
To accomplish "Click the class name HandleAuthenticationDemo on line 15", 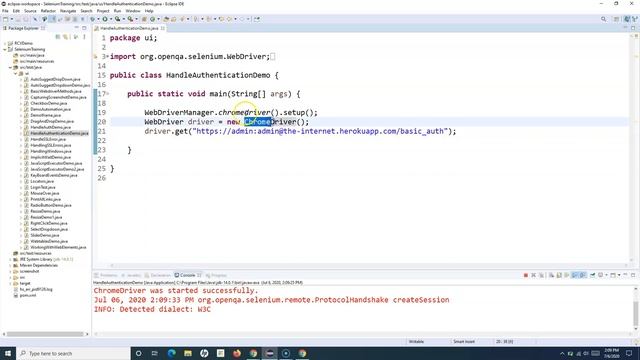I will tap(218, 75).
